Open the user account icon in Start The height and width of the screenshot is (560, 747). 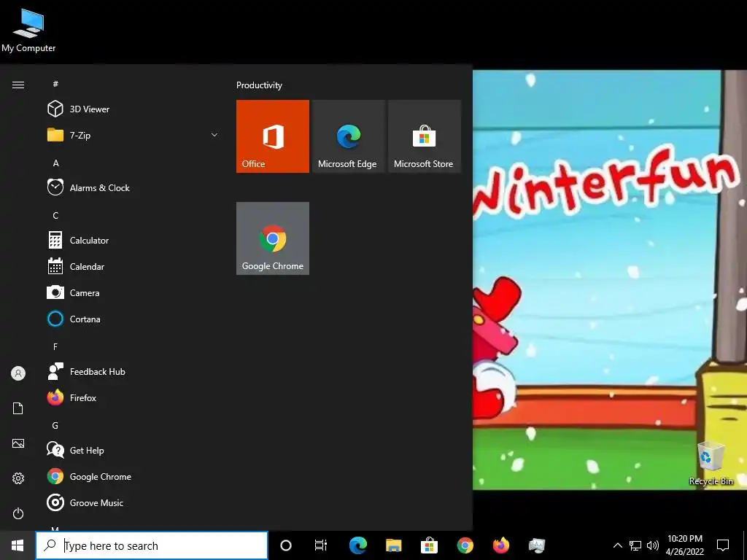pyautogui.click(x=18, y=373)
